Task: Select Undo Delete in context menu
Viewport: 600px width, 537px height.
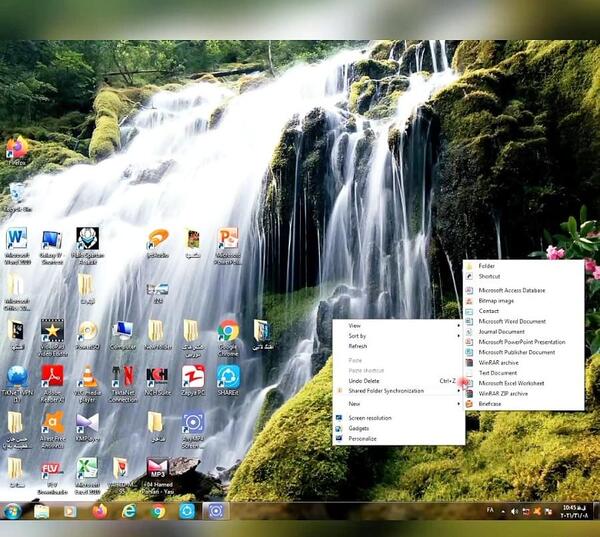Action: [399, 381]
